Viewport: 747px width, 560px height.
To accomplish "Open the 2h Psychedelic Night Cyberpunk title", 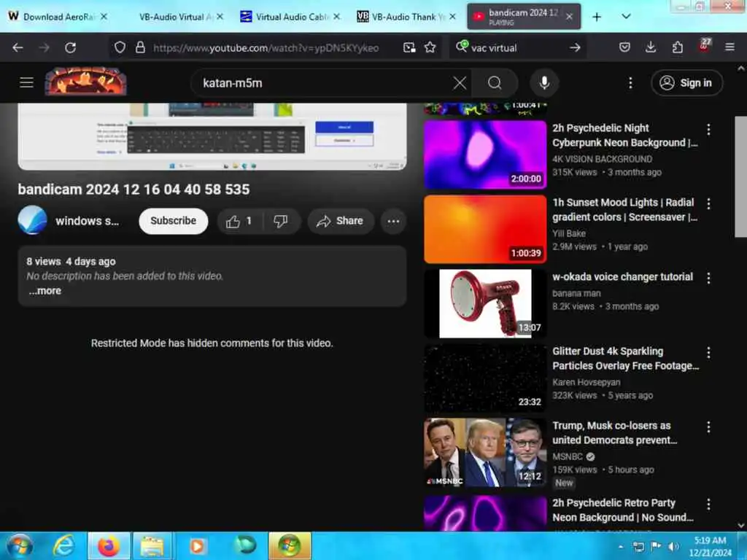I will pyautogui.click(x=624, y=135).
